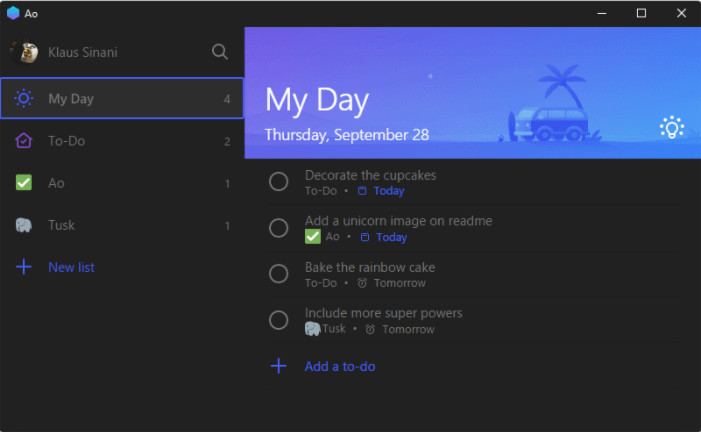This screenshot has height=432, width=701.
Task: Click the To-Do house icon
Action: coord(24,141)
